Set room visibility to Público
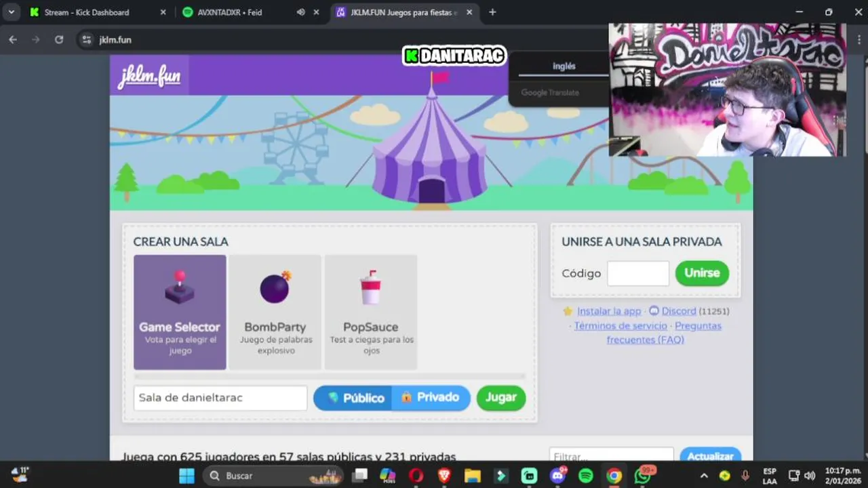Screen dimensions: 868x488 [353, 398]
